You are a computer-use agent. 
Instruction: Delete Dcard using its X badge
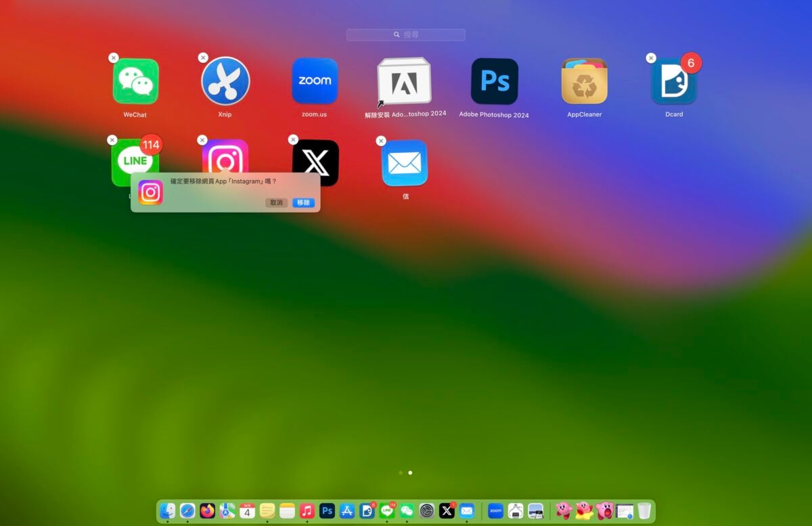point(651,58)
